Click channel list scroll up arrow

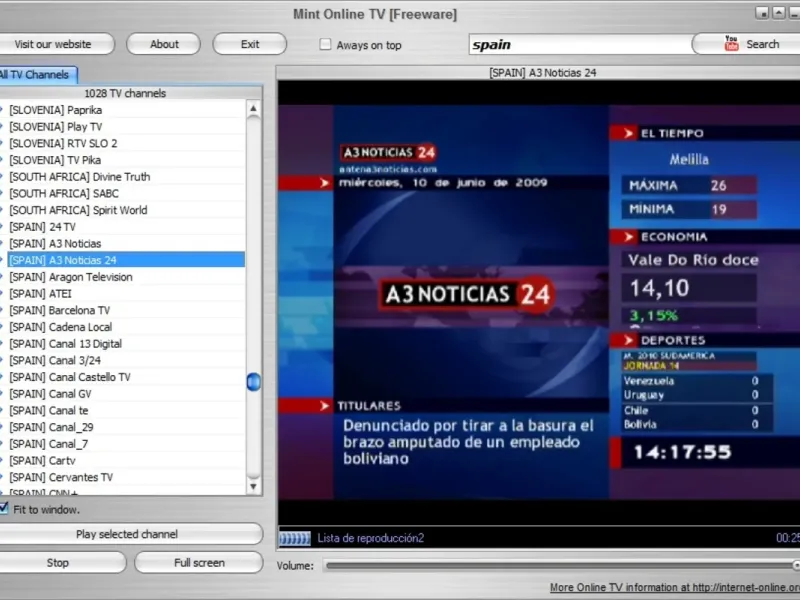coord(254,108)
